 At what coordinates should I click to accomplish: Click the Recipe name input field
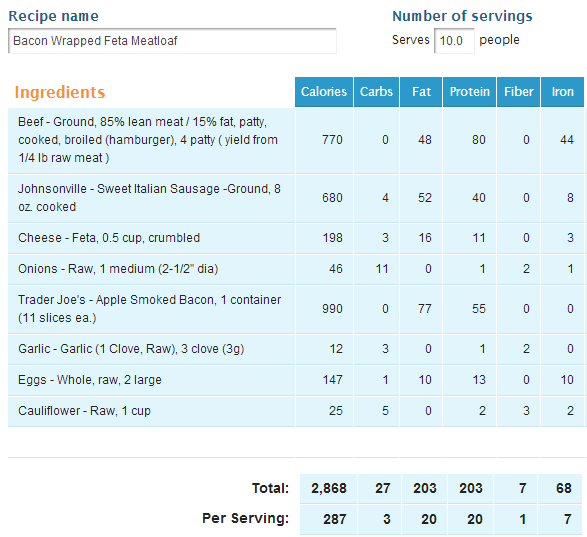coord(172,41)
